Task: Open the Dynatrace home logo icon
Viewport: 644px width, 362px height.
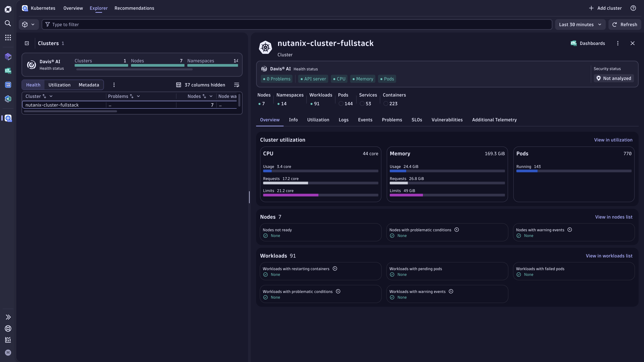Action: 8,10
